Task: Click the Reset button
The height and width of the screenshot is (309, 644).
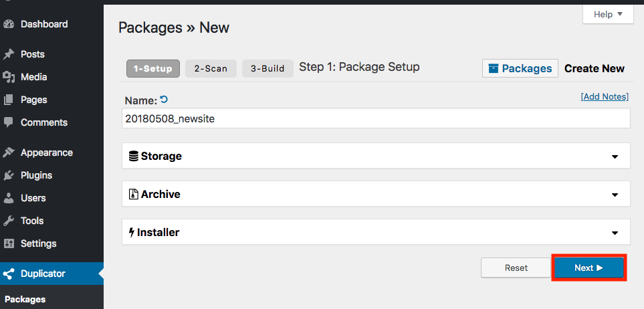Action: [x=516, y=268]
